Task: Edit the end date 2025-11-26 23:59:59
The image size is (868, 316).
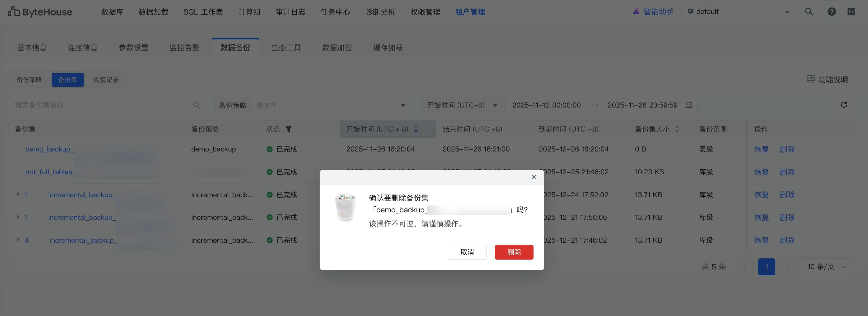Action: 642,105
